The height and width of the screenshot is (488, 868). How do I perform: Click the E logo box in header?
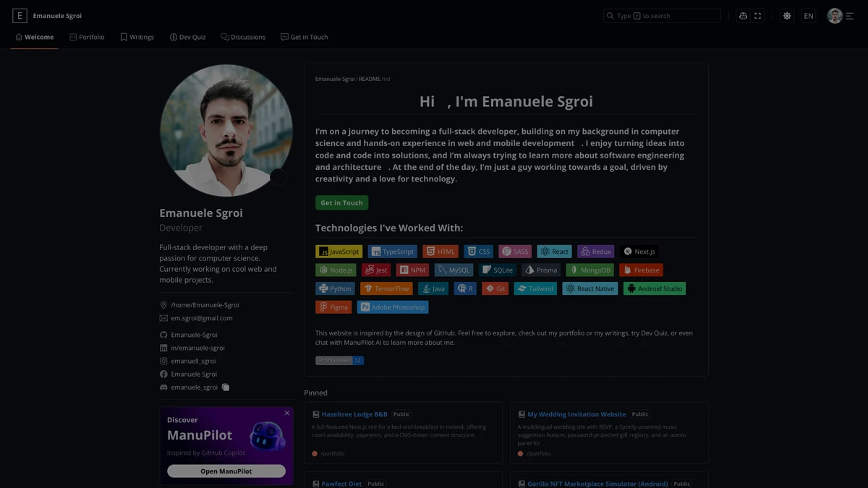click(x=20, y=15)
